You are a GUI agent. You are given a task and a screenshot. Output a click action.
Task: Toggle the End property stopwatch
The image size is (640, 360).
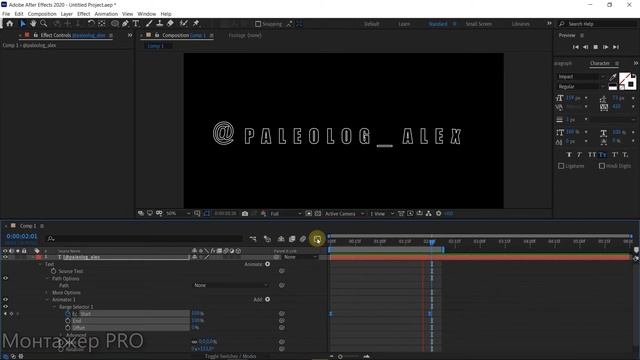[x=68, y=321]
